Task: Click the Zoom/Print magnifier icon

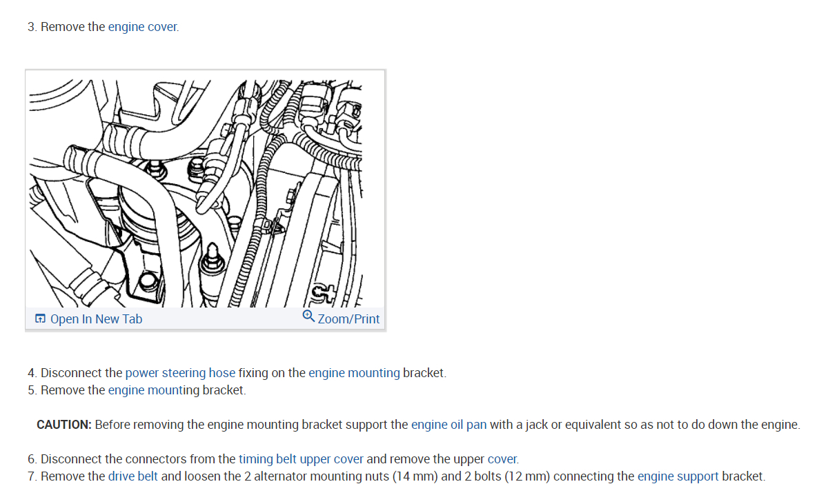Action: click(308, 316)
